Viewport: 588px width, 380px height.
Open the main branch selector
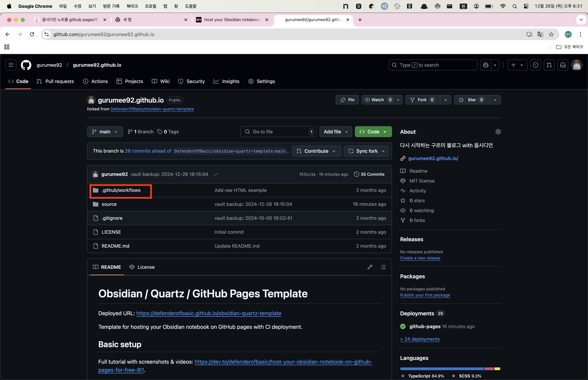(105, 131)
